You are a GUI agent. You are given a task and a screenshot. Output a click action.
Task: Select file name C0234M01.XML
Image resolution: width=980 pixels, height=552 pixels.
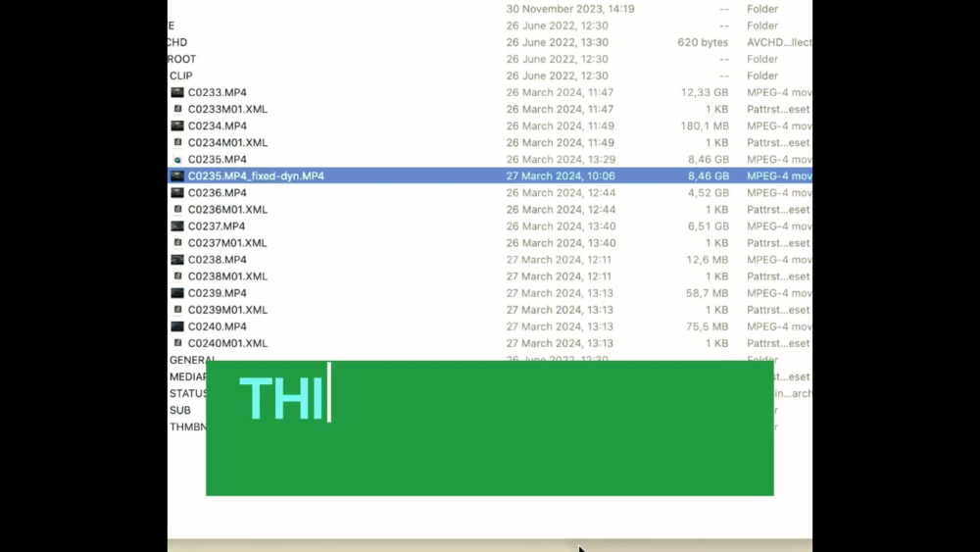point(227,142)
